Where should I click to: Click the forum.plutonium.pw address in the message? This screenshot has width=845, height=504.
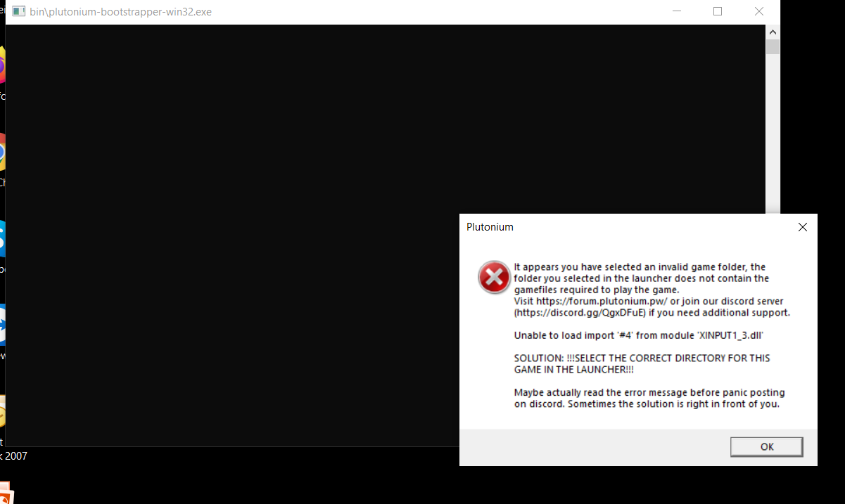pyautogui.click(x=602, y=301)
